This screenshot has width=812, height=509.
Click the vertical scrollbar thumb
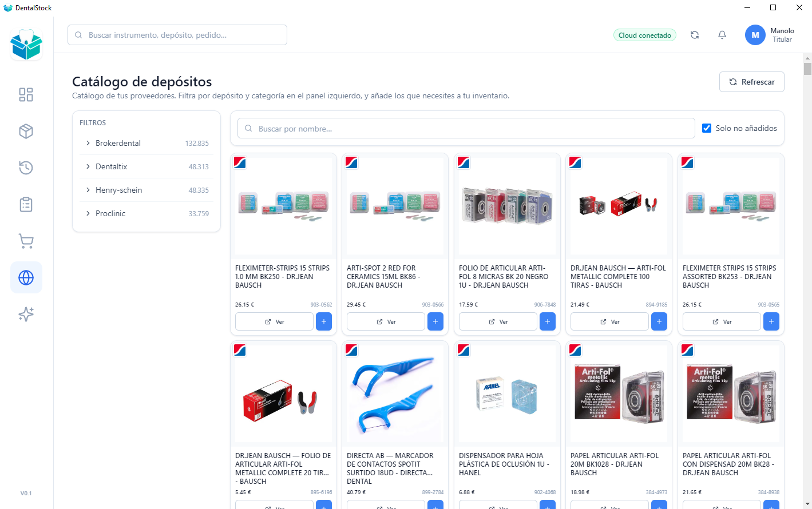(x=807, y=69)
